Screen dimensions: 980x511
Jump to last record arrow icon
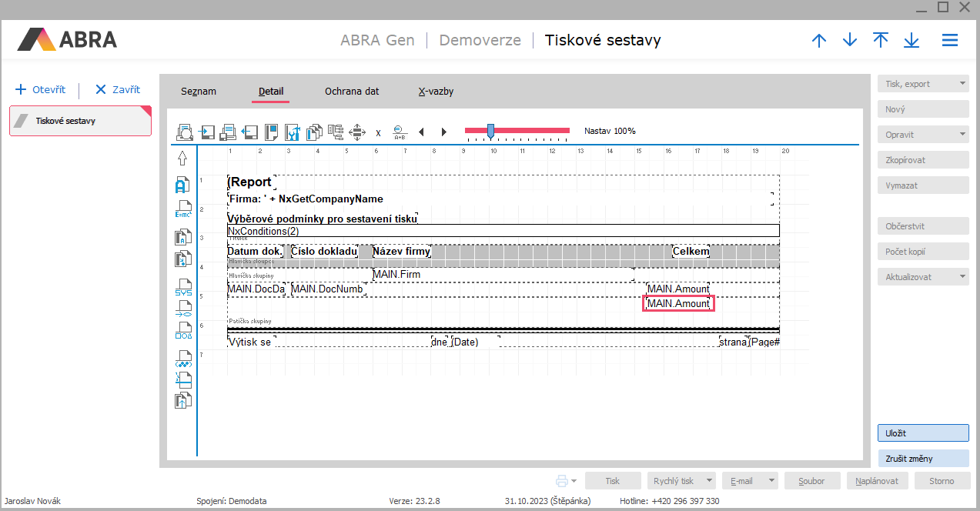(911, 40)
